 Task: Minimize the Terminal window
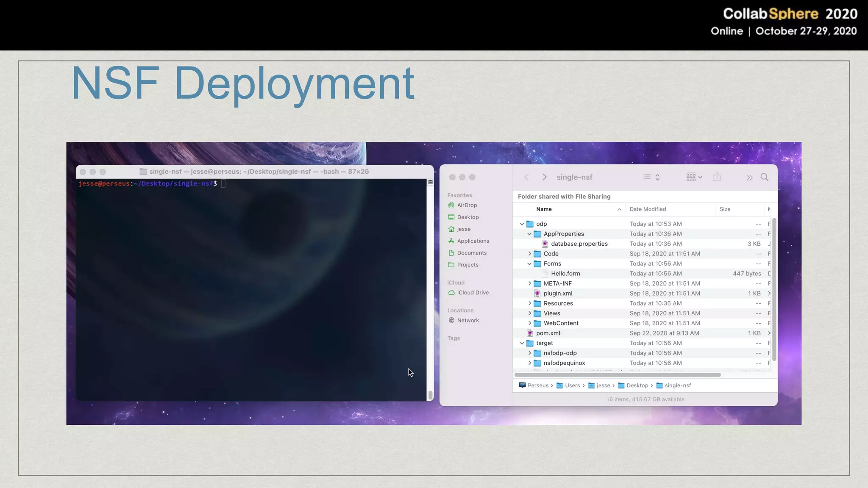92,172
